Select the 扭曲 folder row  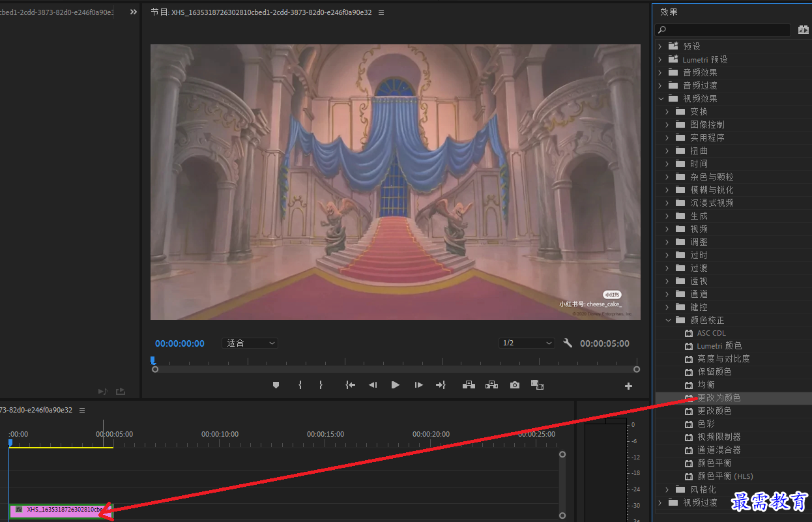pos(732,151)
